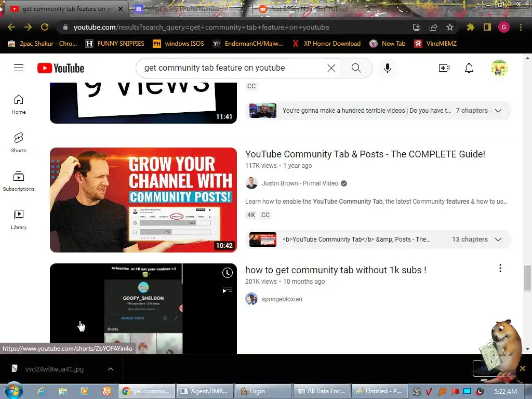
Task: Switch to Untitled - P... taskbar window
Action: click(x=380, y=391)
